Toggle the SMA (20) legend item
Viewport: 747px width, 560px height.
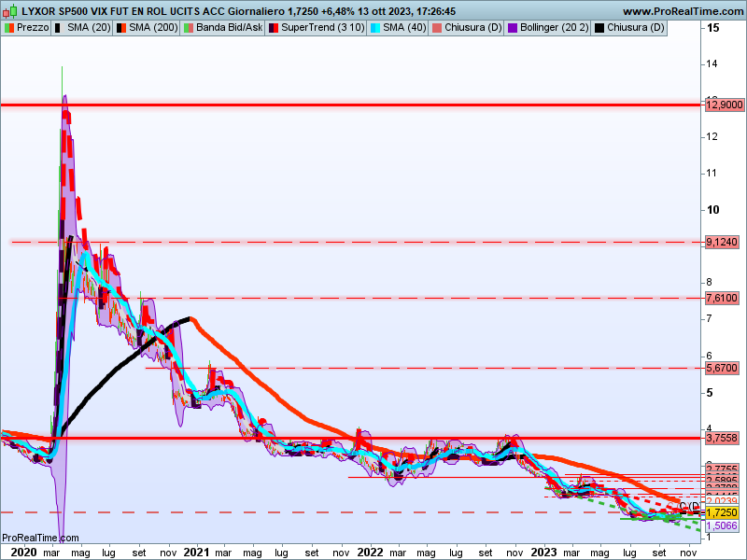(82, 28)
